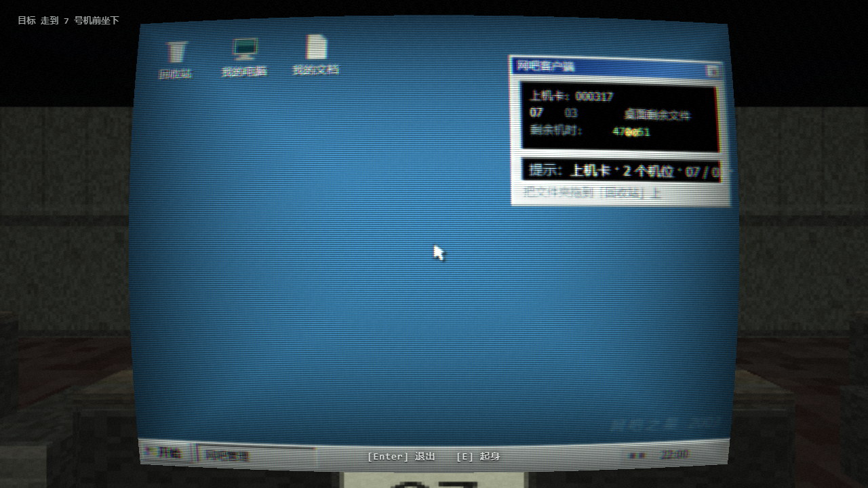Click the [Enter] 退出 exit prompt
Image resolution: width=868 pixels, height=488 pixels.
pos(401,456)
